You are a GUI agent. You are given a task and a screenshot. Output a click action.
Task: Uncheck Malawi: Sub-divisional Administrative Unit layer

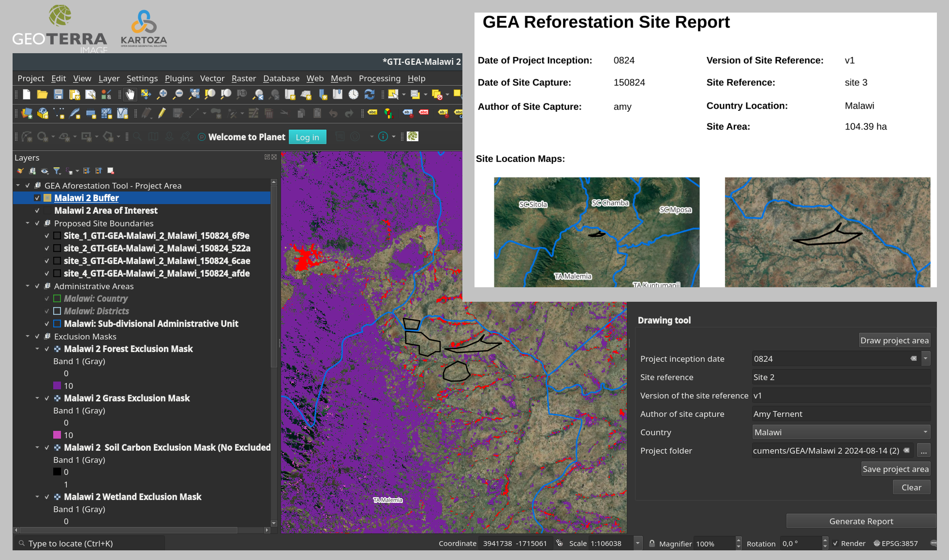[47, 324]
